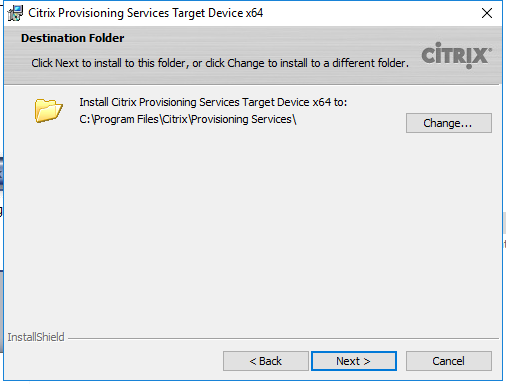Open the Change... folder dialog
The image size is (506, 384).
point(449,123)
